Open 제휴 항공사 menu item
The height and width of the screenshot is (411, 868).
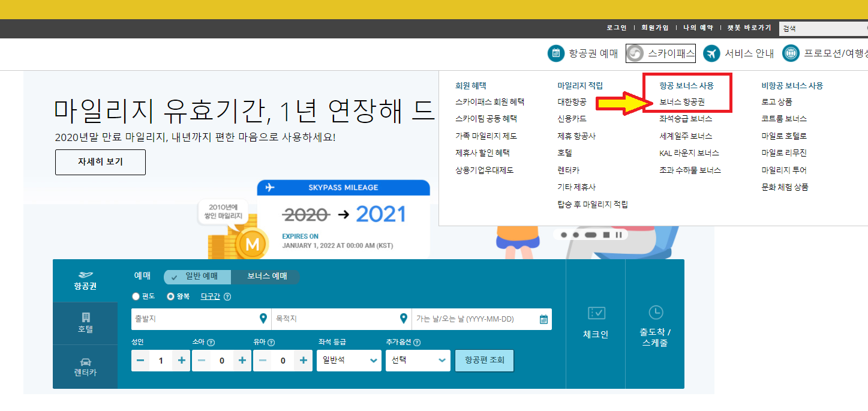point(576,136)
